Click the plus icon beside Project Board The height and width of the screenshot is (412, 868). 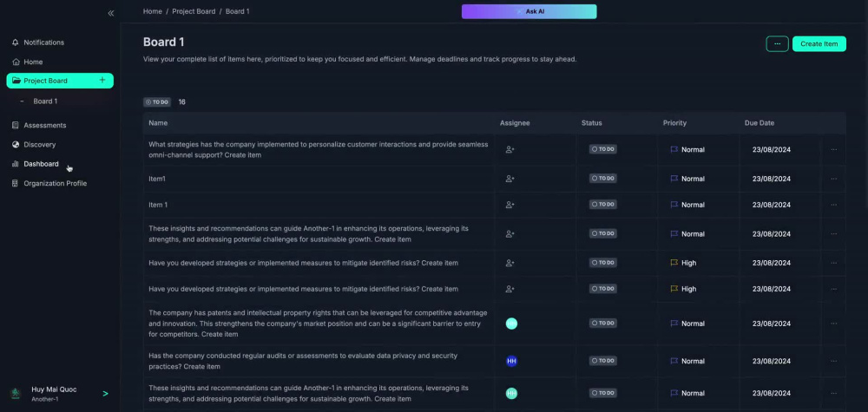(x=102, y=80)
